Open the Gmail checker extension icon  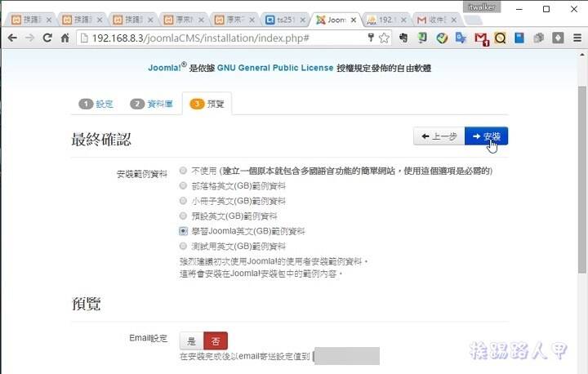481,38
